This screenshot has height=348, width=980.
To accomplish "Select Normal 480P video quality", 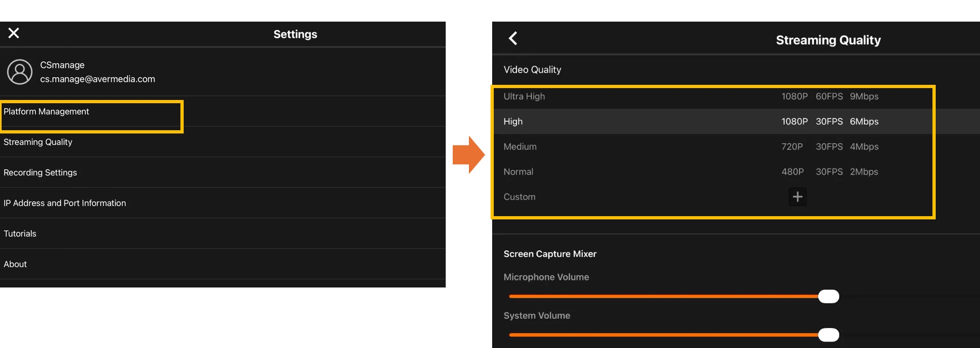I will click(692, 172).
